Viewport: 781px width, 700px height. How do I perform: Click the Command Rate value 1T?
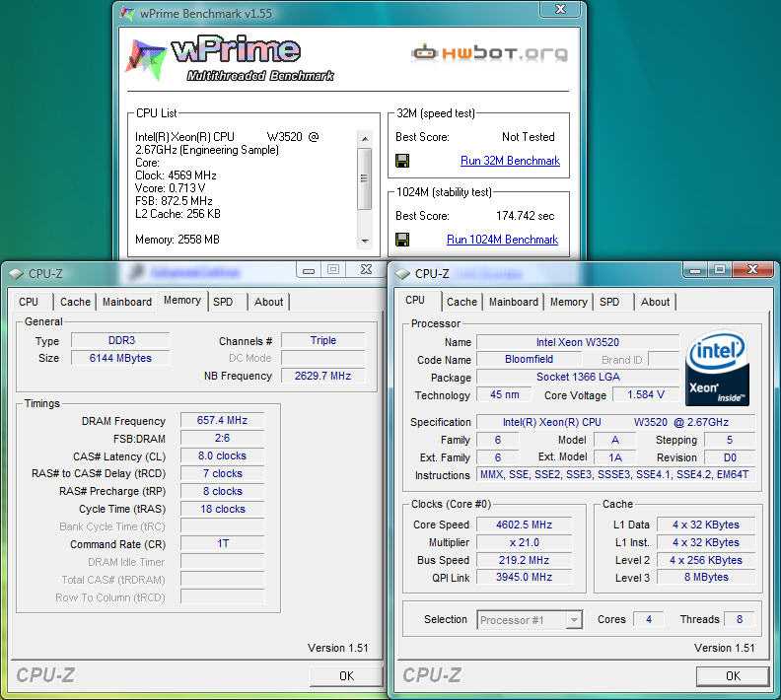[222, 543]
